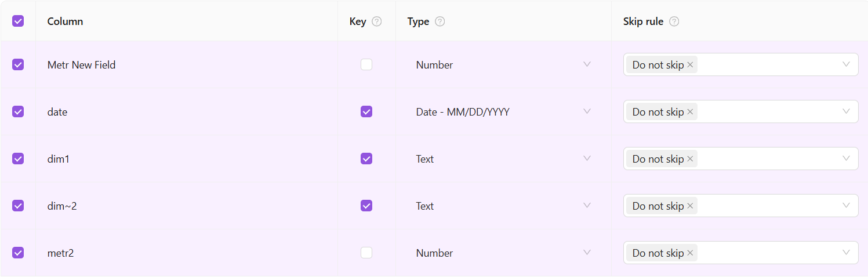
Task: Uncheck the Key checkbox for dim~2
Action: point(366,206)
